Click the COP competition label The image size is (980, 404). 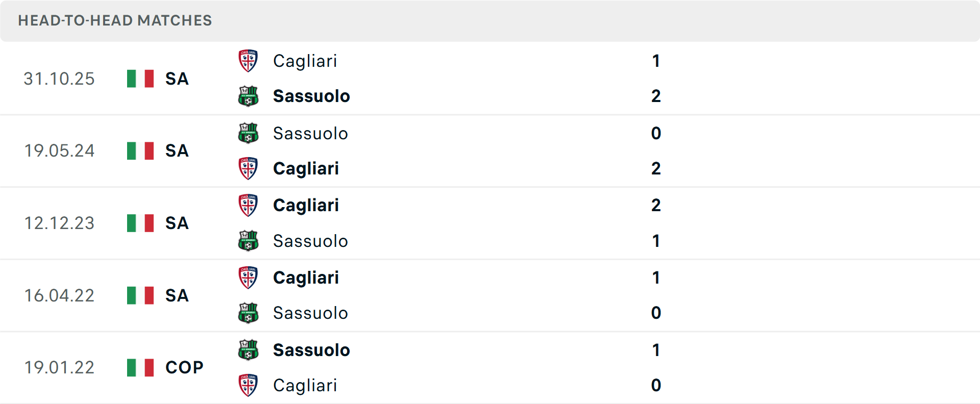tap(183, 367)
